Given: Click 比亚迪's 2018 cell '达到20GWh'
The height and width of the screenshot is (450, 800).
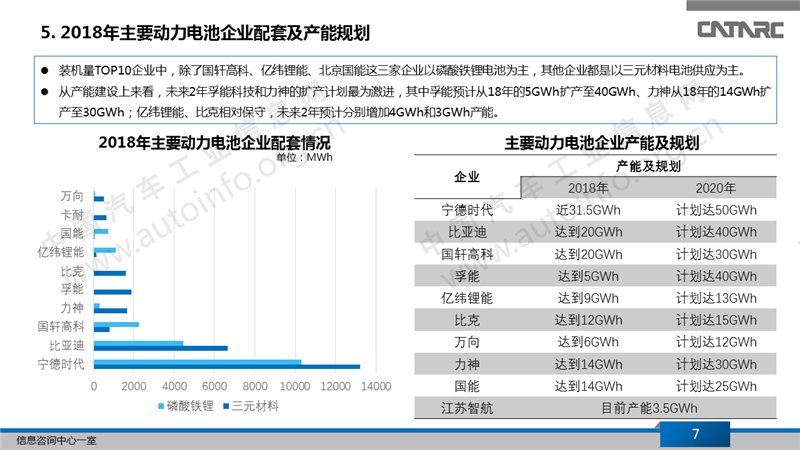Looking at the screenshot, I should point(588,232).
